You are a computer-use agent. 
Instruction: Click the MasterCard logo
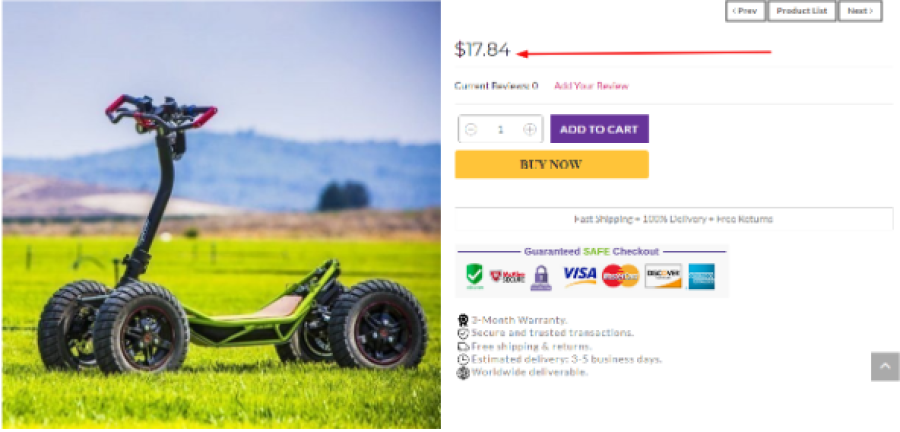[x=620, y=276]
